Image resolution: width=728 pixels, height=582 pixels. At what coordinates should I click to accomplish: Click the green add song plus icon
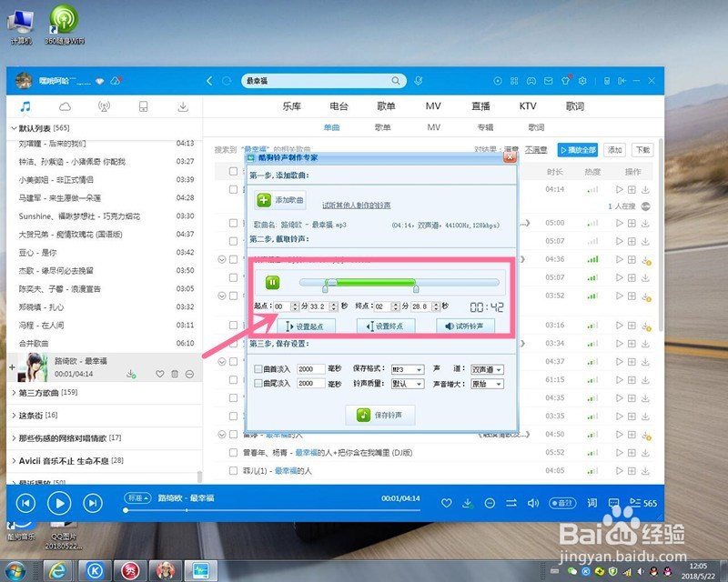[x=264, y=200]
